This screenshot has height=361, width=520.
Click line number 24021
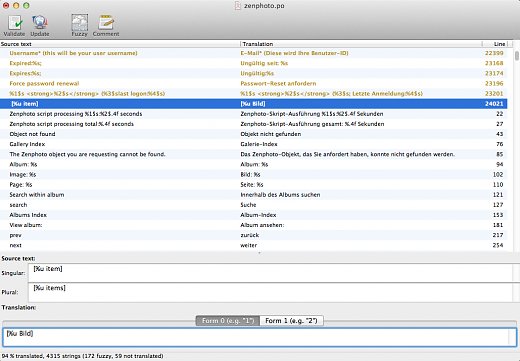[x=494, y=104]
